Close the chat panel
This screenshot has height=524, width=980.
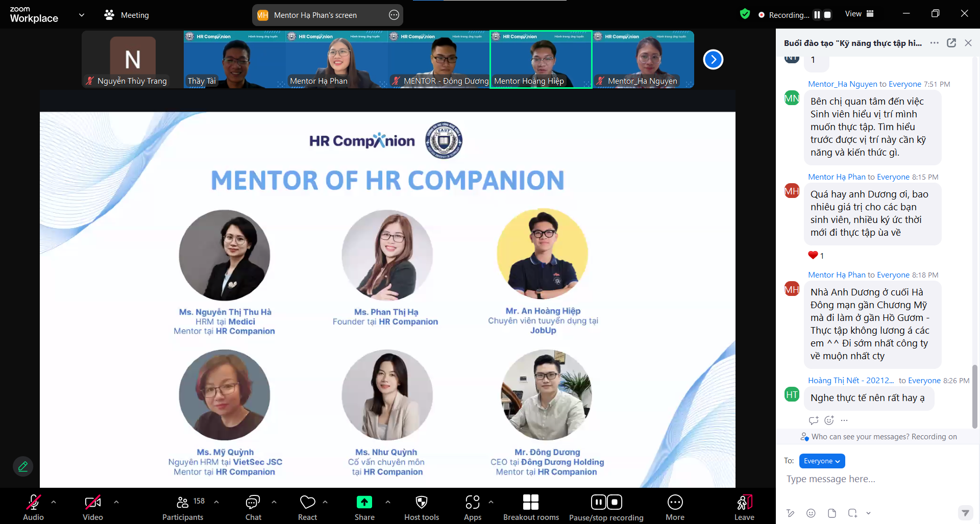(x=968, y=43)
